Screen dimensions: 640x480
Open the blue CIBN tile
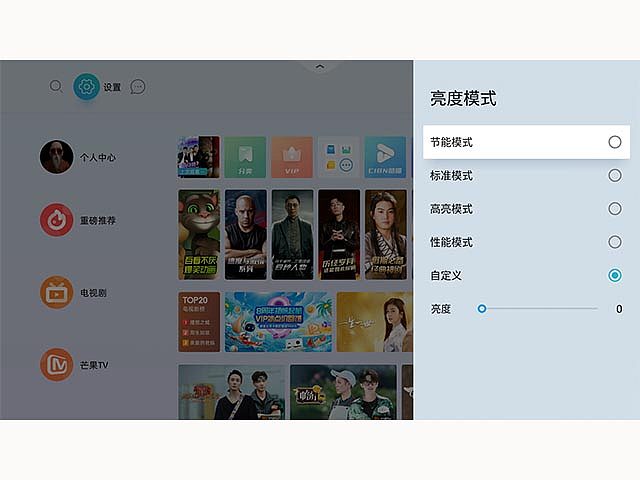point(385,157)
